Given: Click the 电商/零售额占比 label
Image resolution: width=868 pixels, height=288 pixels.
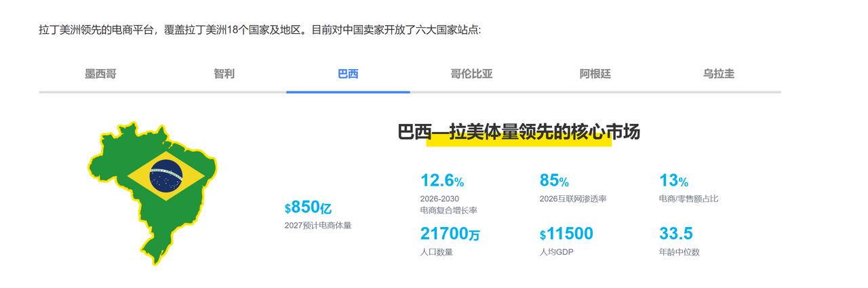Looking at the screenshot, I should (688, 199).
